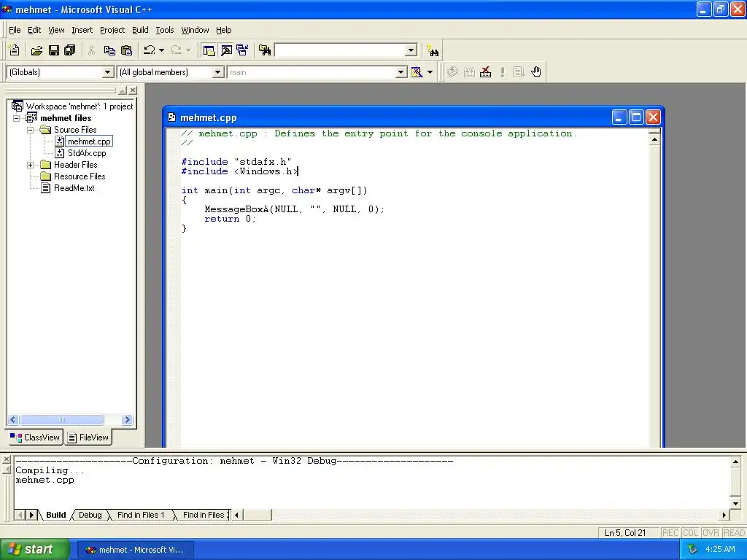Toggle the Workspace window icon

click(x=208, y=50)
